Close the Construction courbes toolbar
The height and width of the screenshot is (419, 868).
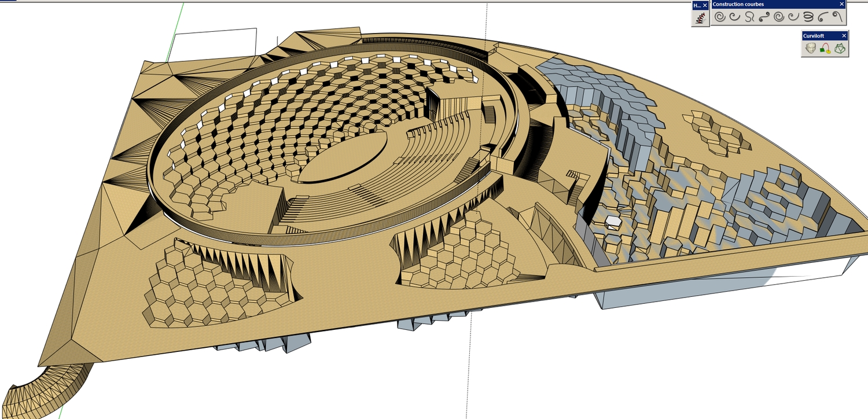point(842,4)
